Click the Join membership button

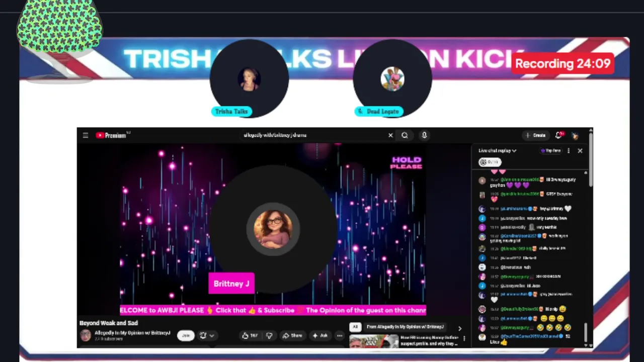pos(186,335)
